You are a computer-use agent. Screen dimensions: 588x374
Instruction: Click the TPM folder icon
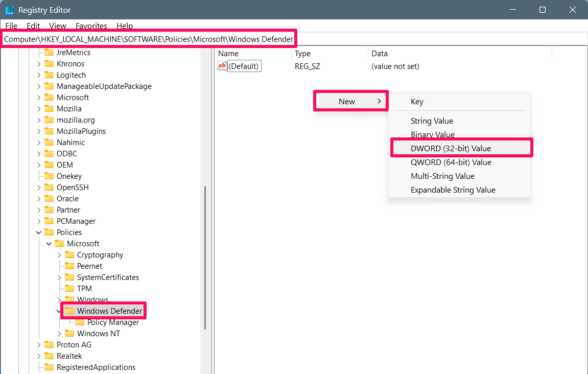click(69, 289)
